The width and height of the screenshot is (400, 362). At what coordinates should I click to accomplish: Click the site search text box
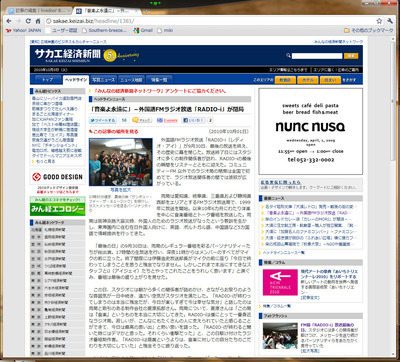coord(317,56)
